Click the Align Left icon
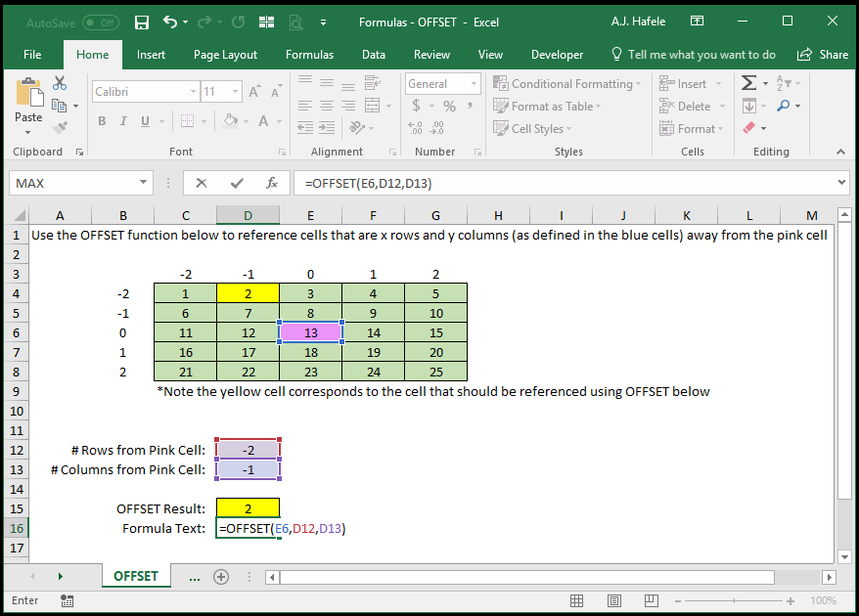The width and height of the screenshot is (859, 616). pos(305,106)
